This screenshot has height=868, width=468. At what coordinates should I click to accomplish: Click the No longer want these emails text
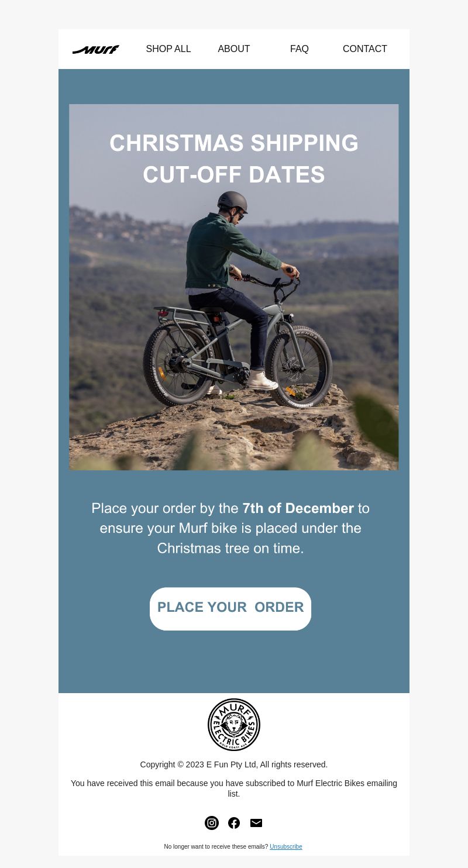point(216,846)
